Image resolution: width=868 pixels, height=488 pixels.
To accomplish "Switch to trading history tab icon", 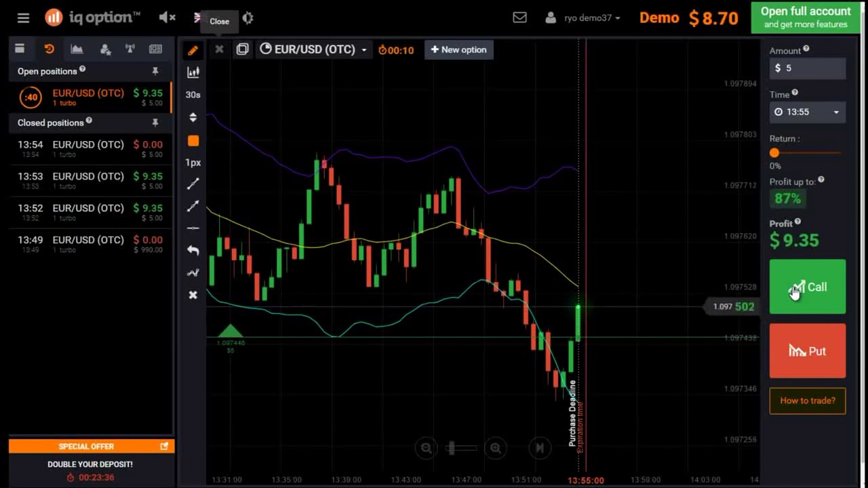I will point(49,49).
